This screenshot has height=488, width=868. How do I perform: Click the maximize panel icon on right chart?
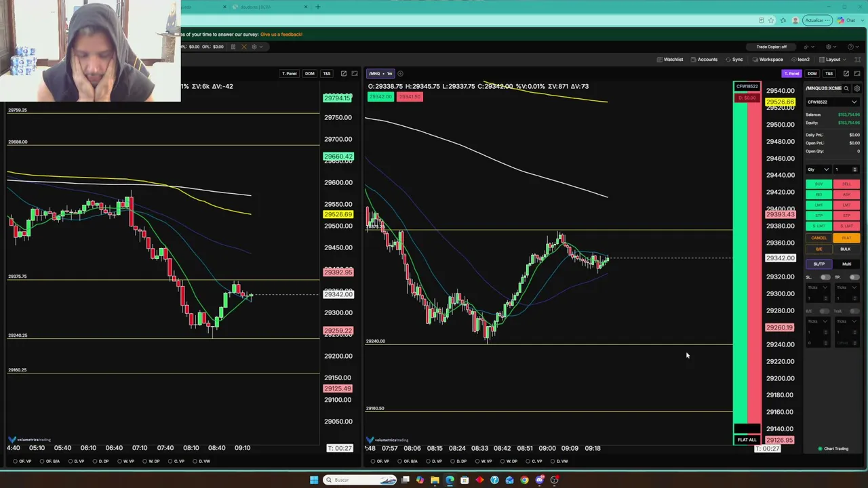tap(857, 73)
